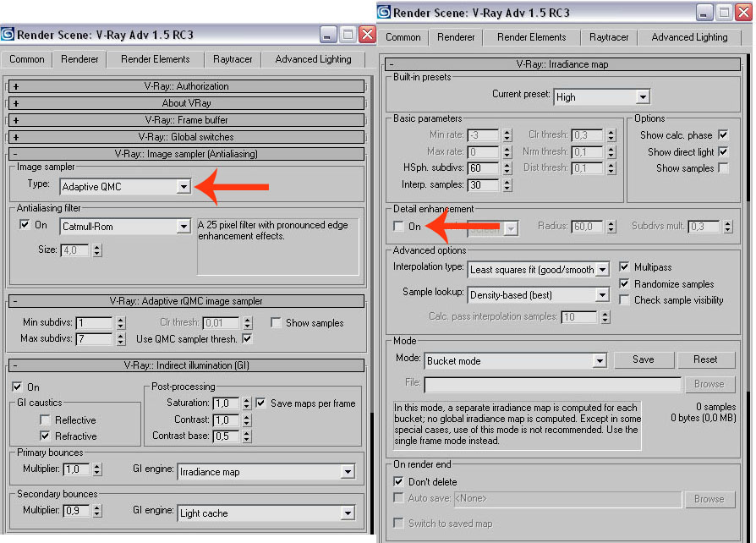Adjust HSph. subdivs spinner arrows

pyautogui.click(x=507, y=167)
